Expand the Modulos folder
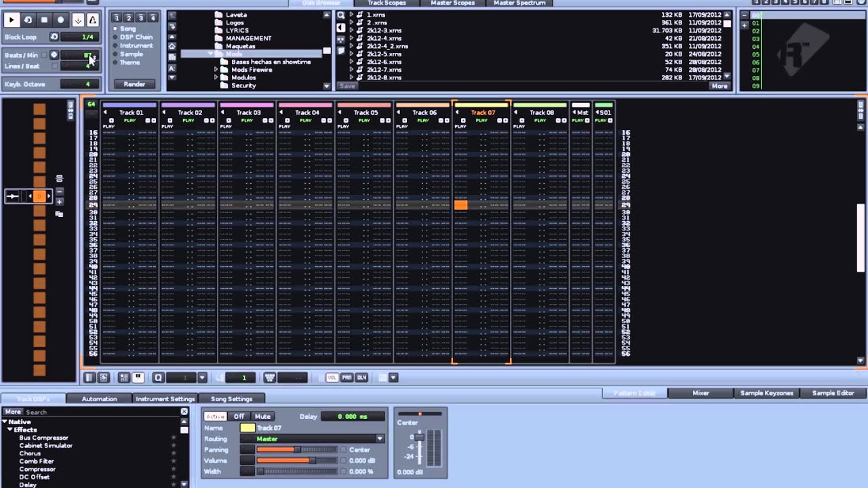This screenshot has height=488, width=868. 216,77
